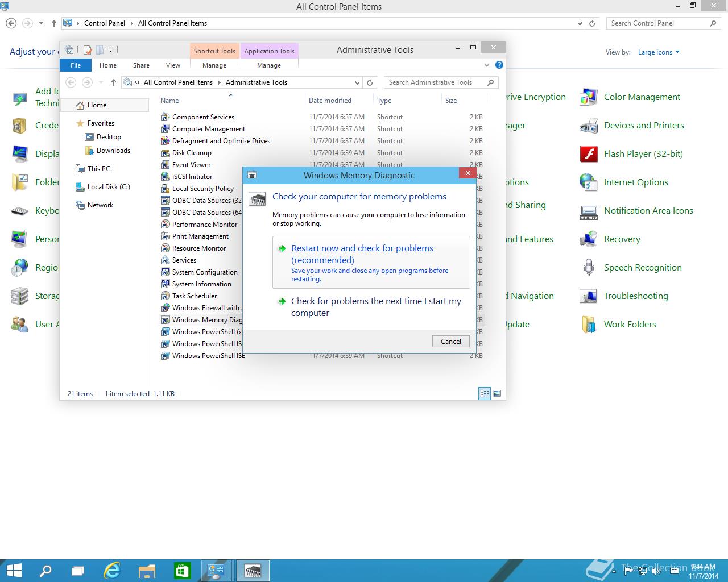Choose Restart now and check for problems
The width and height of the screenshot is (728, 582).
[371, 263]
